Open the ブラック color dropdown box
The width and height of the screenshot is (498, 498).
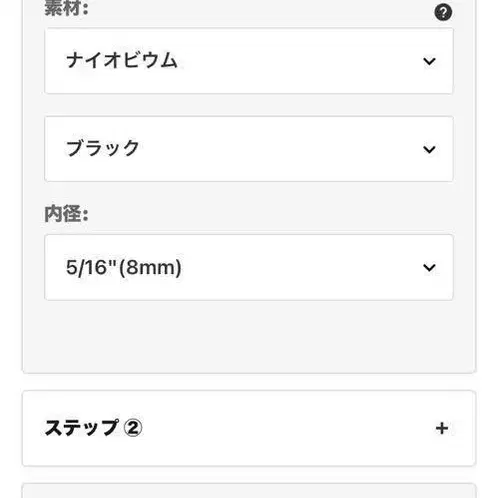pos(249,149)
